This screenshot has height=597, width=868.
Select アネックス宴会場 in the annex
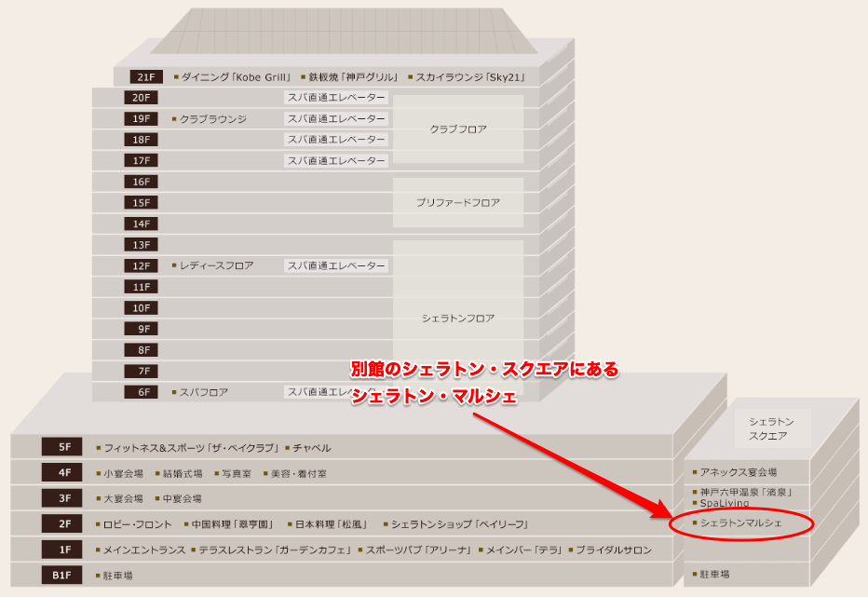click(x=738, y=472)
